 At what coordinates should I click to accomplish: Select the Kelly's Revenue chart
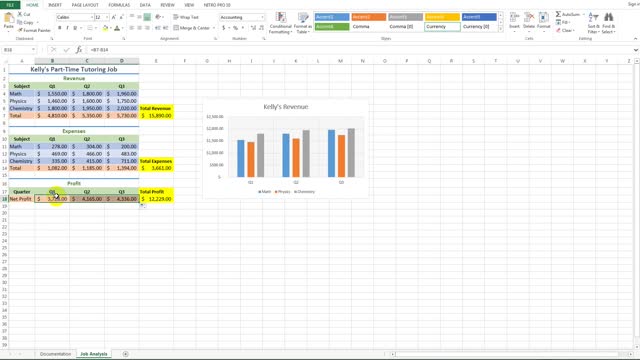click(x=286, y=148)
